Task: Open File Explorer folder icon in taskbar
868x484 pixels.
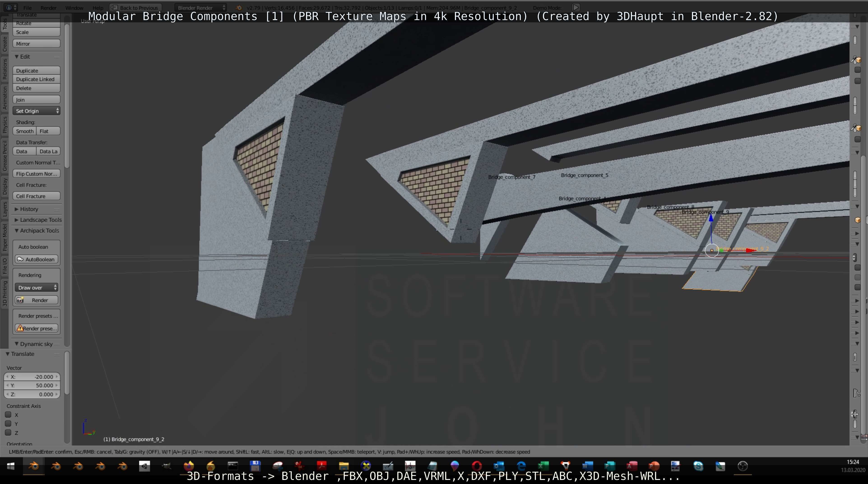Action: 344,466
